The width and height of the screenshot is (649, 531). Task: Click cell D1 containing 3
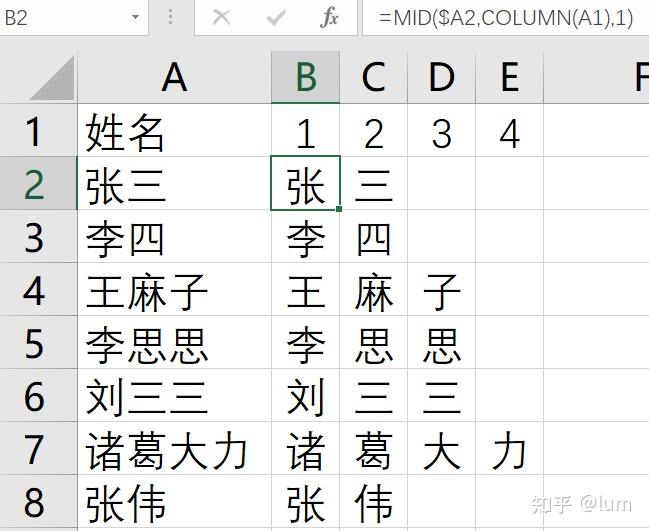coord(442,130)
